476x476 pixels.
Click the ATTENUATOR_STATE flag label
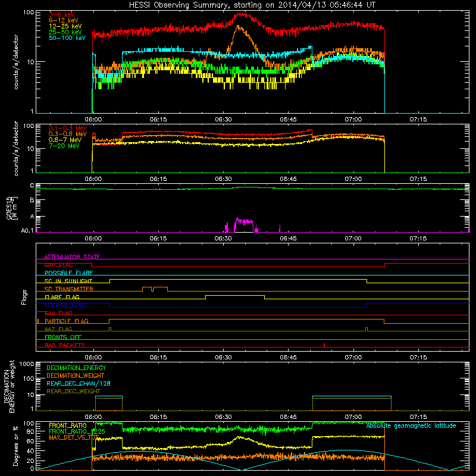coord(72,257)
